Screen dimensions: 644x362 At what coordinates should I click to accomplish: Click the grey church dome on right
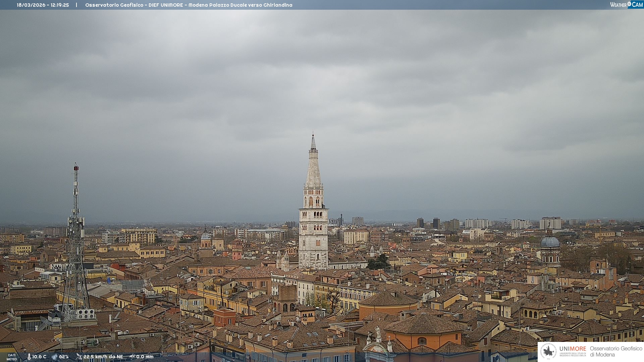550,242
